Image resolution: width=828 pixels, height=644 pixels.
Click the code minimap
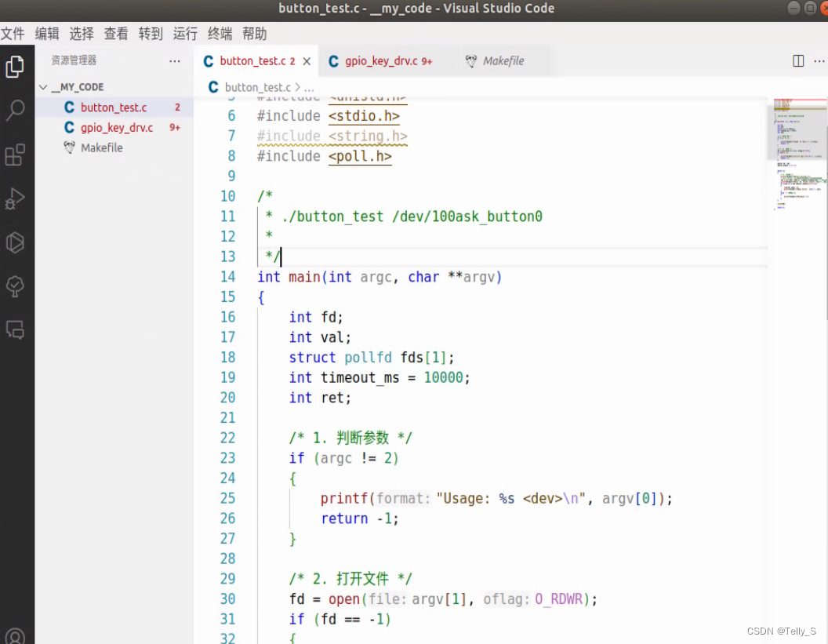797,153
